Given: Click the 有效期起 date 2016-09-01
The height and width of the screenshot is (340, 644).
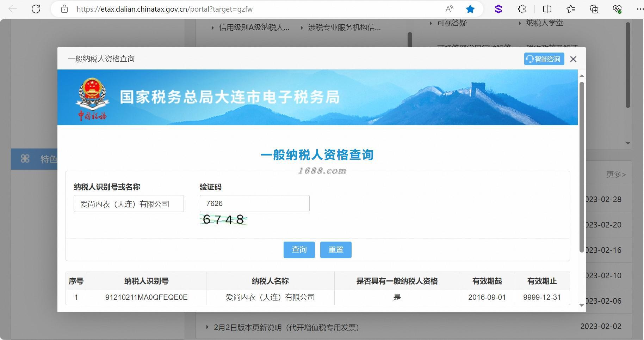Looking at the screenshot, I should pyautogui.click(x=487, y=297).
